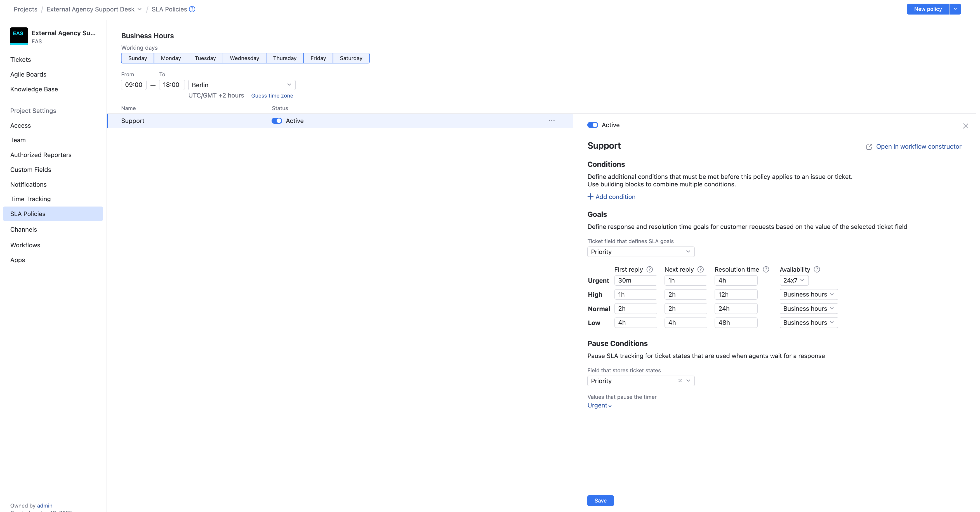Open the Berlin time zone dropdown

(242, 85)
